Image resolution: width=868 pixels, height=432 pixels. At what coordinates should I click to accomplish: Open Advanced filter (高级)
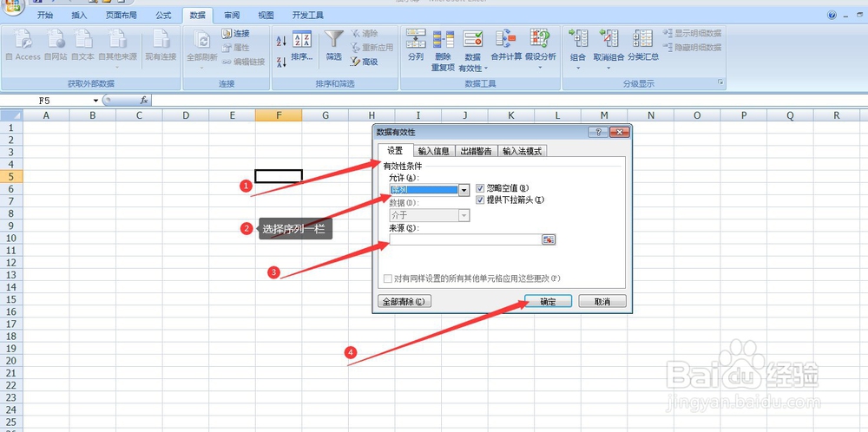click(365, 62)
